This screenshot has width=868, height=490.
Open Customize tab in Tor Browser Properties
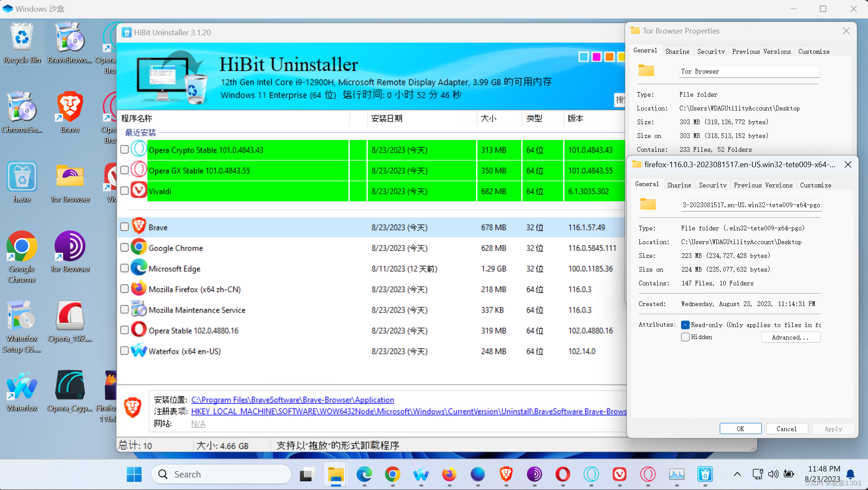(814, 51)
